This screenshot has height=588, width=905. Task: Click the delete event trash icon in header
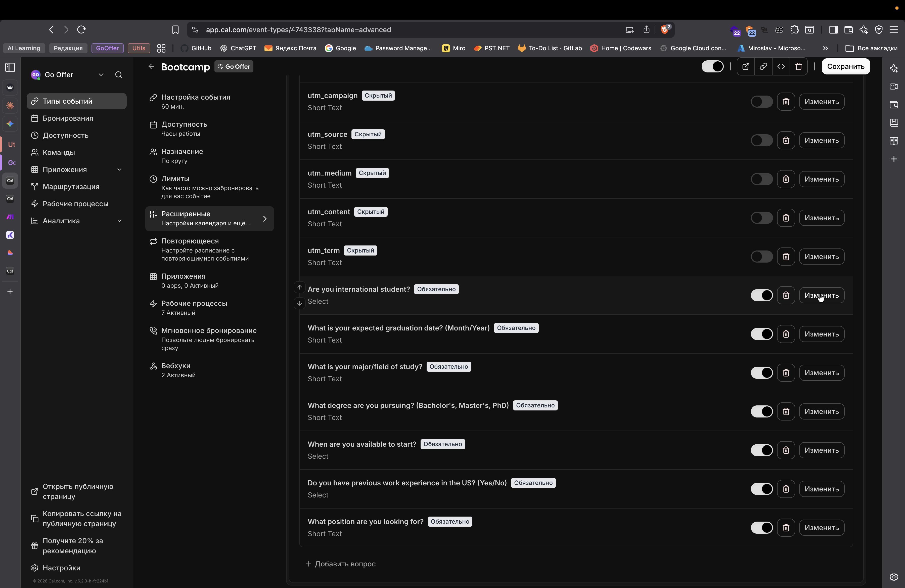click(x=798, y=67)
